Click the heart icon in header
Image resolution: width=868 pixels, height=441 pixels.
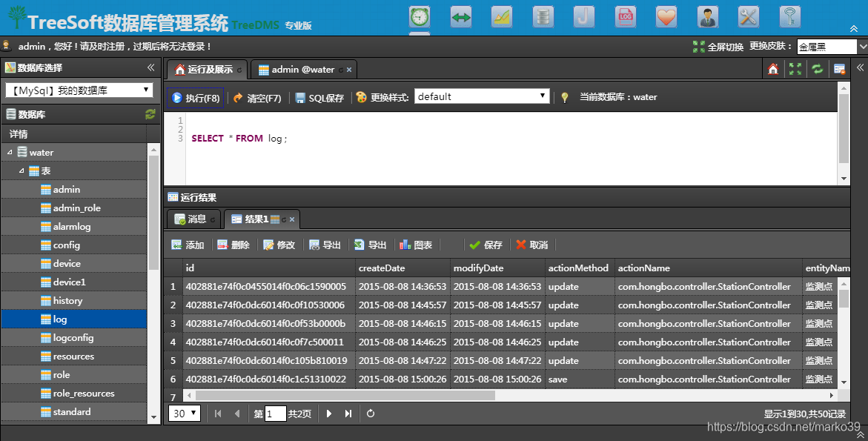(666, 16)
